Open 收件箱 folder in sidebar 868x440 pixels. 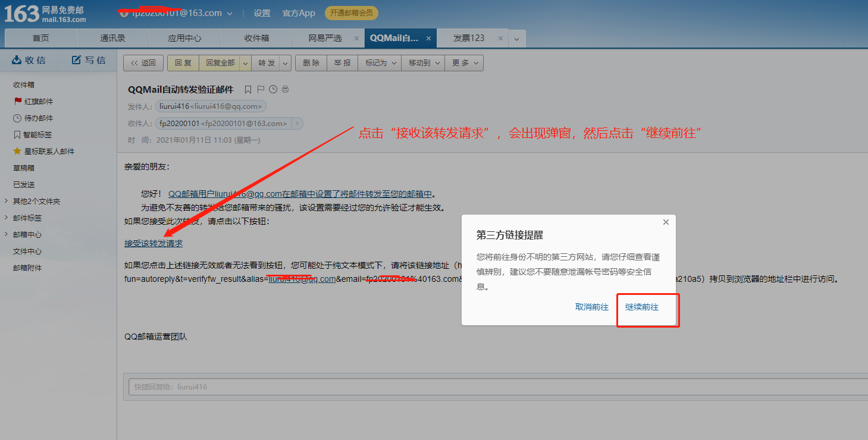(x=24, y=85)
